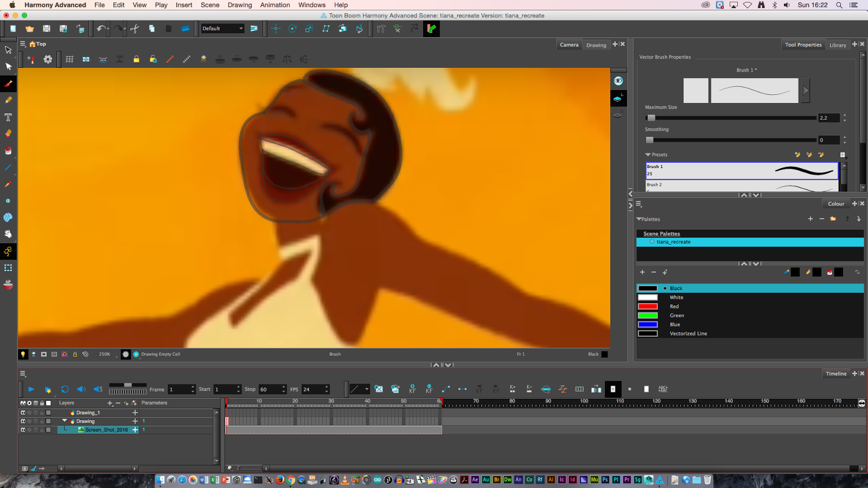The width and height of the screenshot is (868, 488).
Task: Click the yellow padlock lock icon
Action: (136, 59)
